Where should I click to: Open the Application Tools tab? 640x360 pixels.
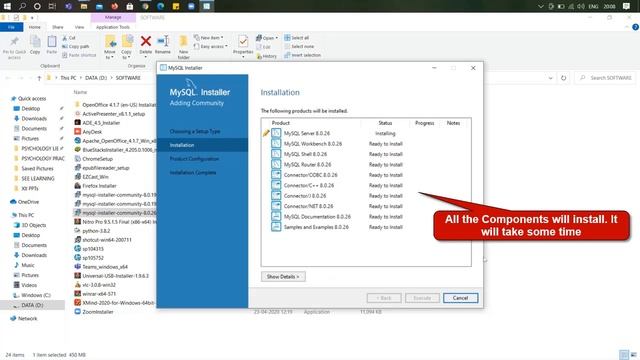(x=113, y=27)
